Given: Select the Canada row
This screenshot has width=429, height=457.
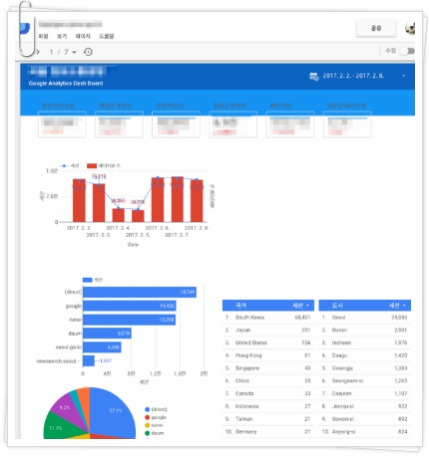Looking at the screenshot, I should tap(268, 393).
